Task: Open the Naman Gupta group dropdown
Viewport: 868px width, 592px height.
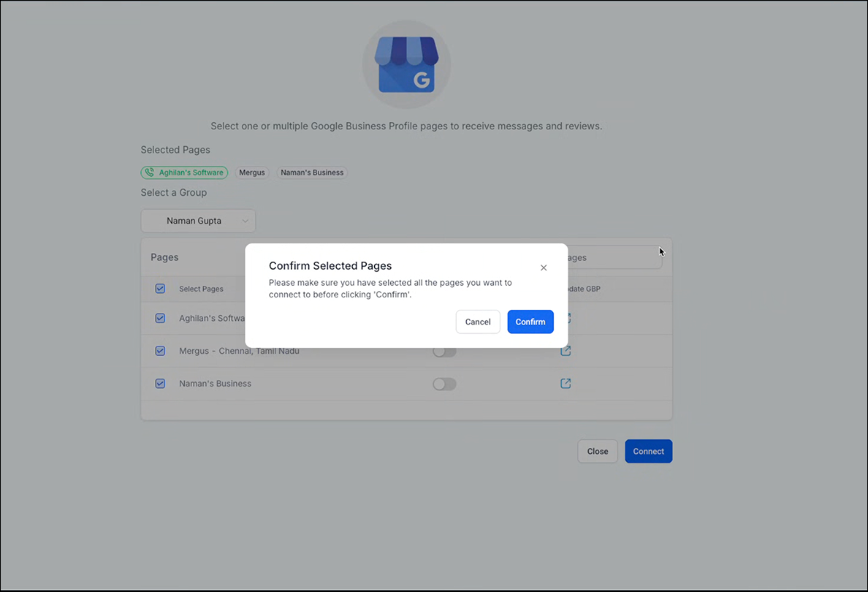Action: pyautogui.click(x=198, y=221)
